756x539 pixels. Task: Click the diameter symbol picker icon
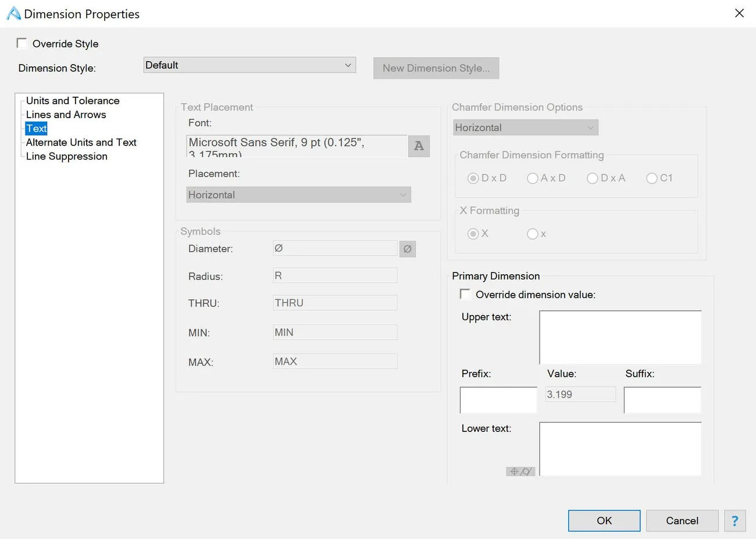coord(408,249)
